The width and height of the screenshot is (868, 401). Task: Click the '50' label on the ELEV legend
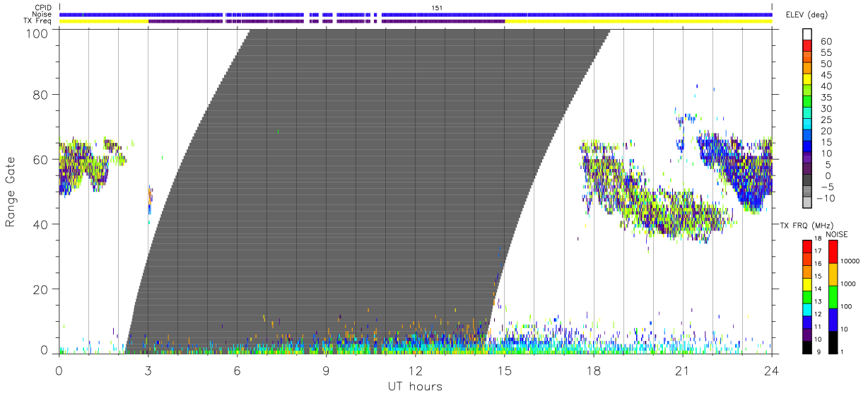(825, 64)
